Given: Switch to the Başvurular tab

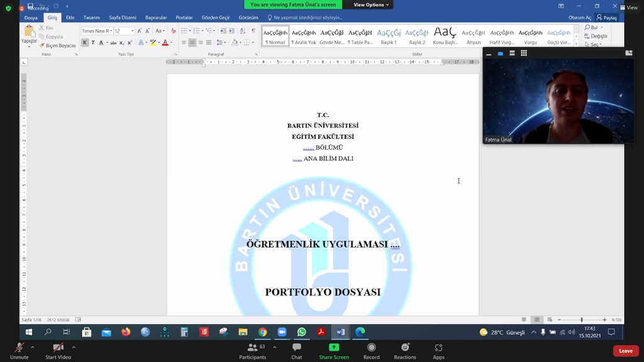Looking at the screenshot, I should (x=156, y=18).
